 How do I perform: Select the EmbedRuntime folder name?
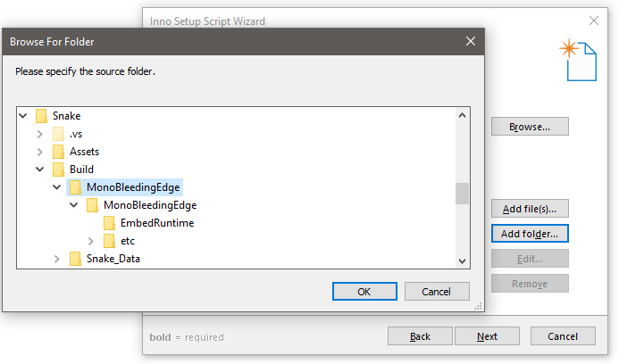tap(157, 223)
